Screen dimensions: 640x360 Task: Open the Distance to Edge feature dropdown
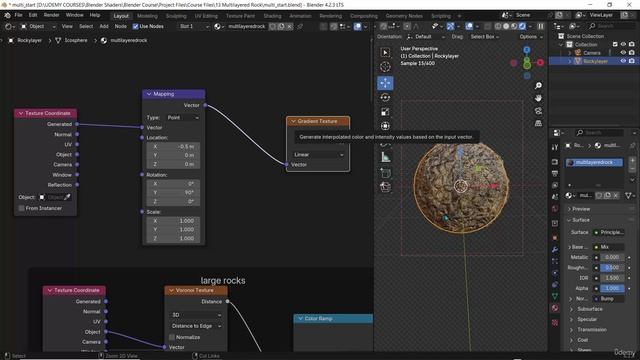196,326
